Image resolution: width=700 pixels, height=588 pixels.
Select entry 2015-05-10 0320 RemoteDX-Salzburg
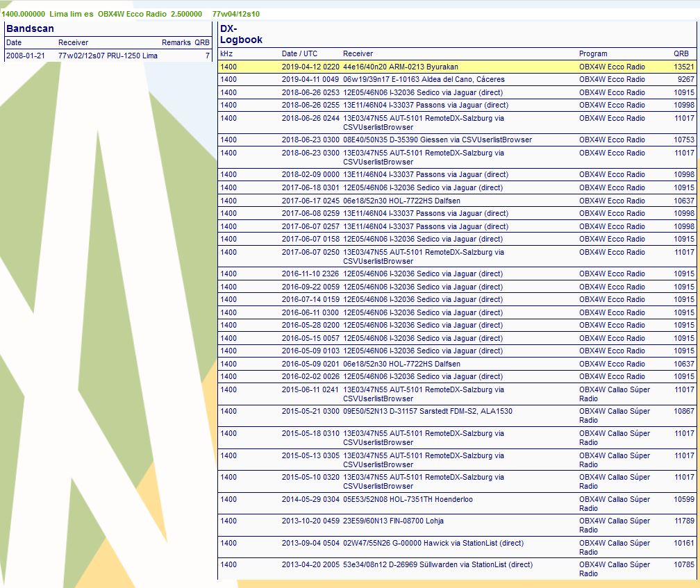click(x=457, y=481)
